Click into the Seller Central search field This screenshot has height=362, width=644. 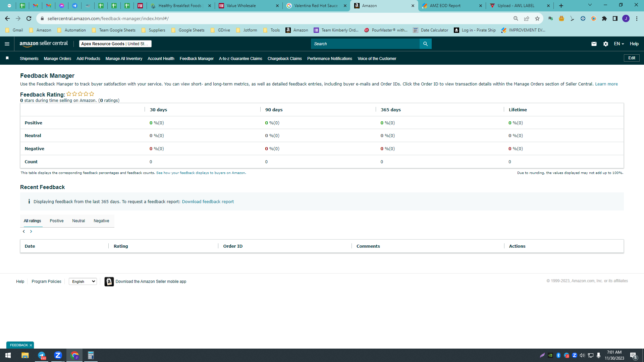[x=365, y=44]
